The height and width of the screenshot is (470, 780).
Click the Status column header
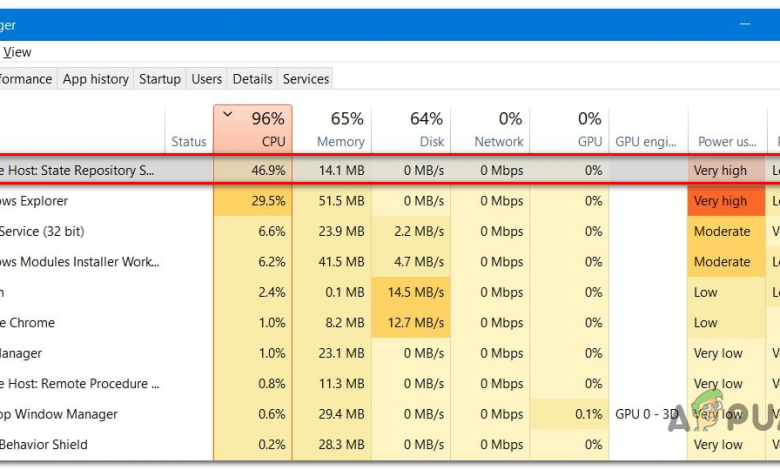click(x=188, y=141)
